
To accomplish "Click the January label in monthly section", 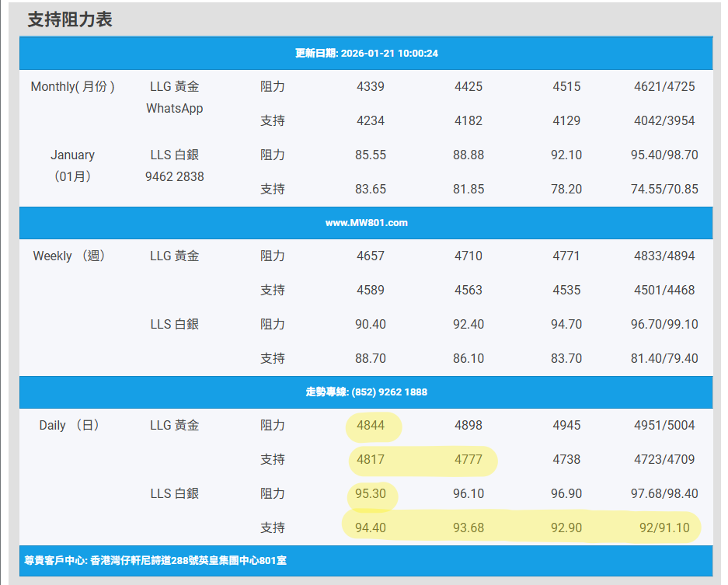I will pos(72,155).
